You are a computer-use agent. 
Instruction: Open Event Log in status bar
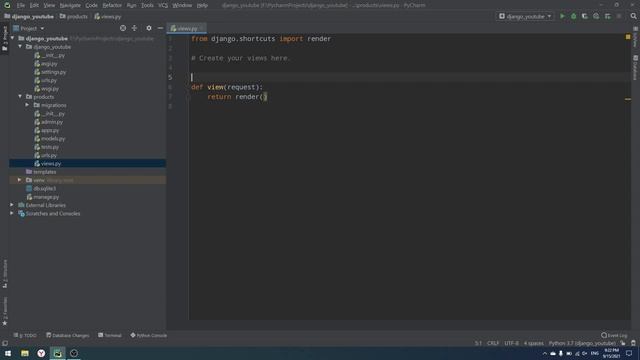614,335
